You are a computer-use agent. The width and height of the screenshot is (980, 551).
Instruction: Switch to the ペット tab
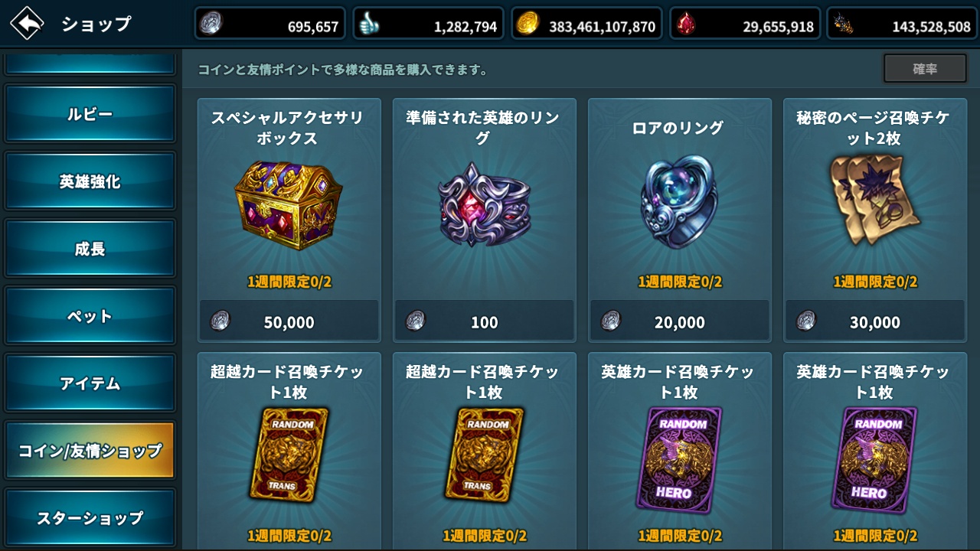90,316
